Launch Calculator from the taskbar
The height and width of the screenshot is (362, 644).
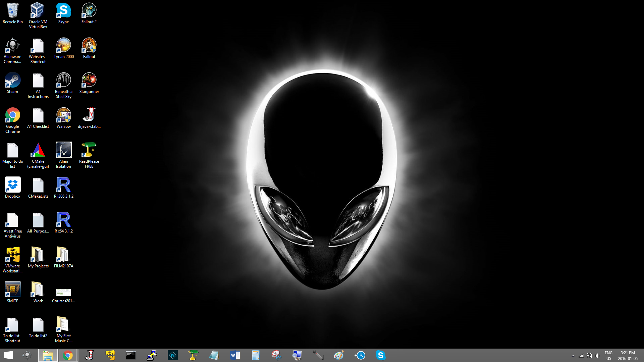coord(256,355)
